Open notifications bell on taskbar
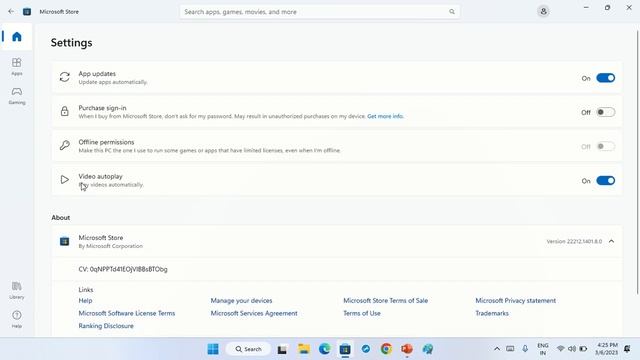 [627, 349]
